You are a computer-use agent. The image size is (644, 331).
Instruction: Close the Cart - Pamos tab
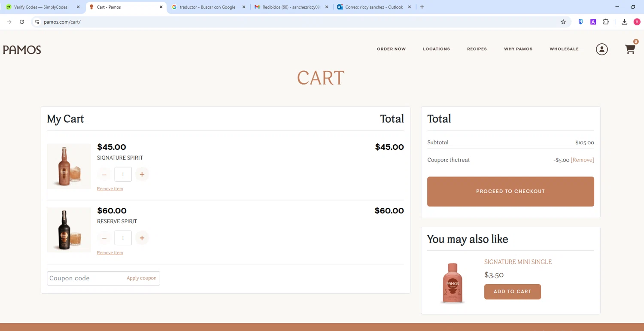coord(161,7)
